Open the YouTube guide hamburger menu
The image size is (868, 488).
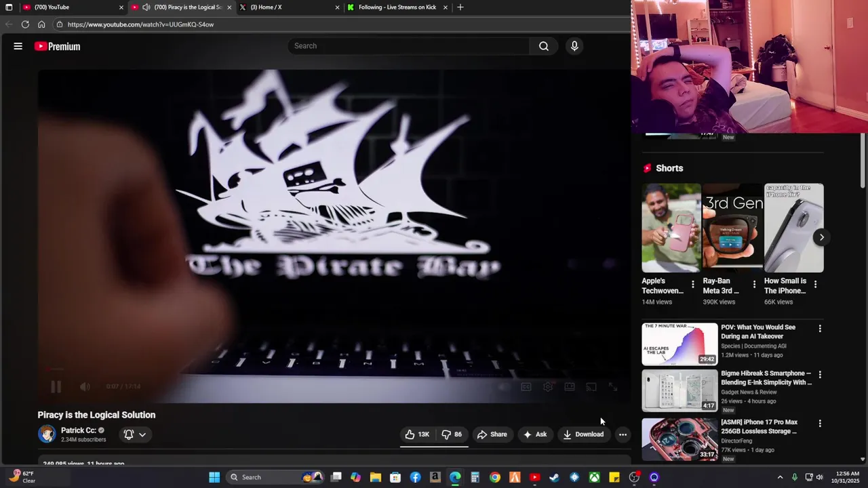pyautogui.click(x=18, y=46)
